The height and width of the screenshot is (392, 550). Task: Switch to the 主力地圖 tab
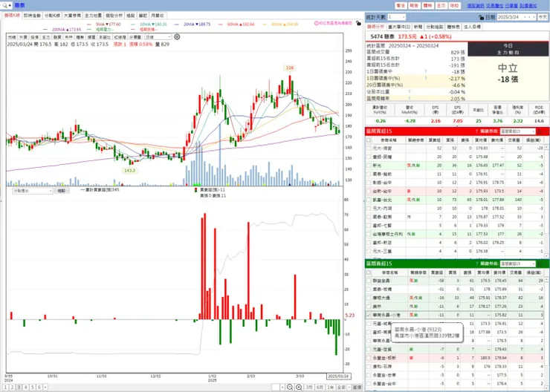coord(94,16)
